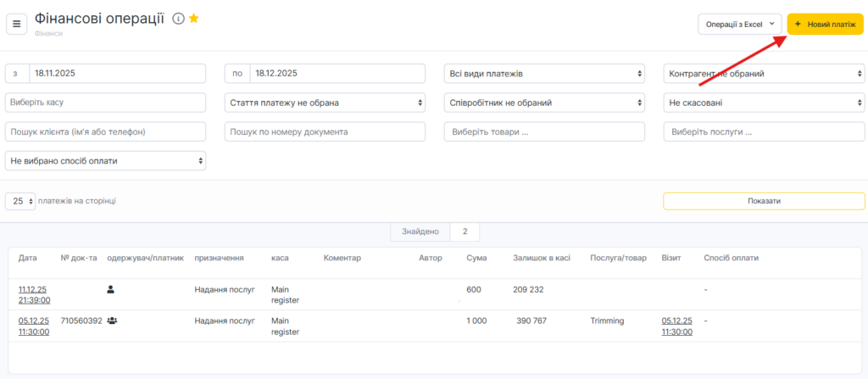The height and width of the screenshot is (379, 868).
Task: Open the Не скасовані filter dropdown
Action: [764, 103]
